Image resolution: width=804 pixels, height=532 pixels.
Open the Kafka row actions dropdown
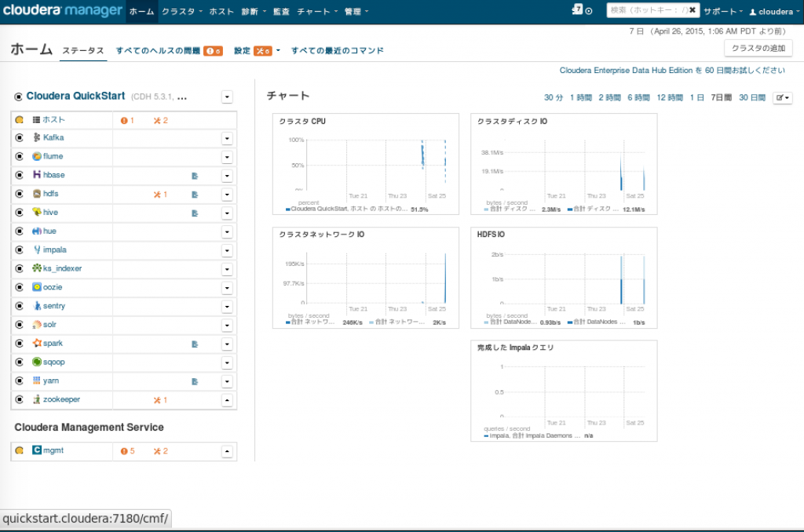click(227, 138)
